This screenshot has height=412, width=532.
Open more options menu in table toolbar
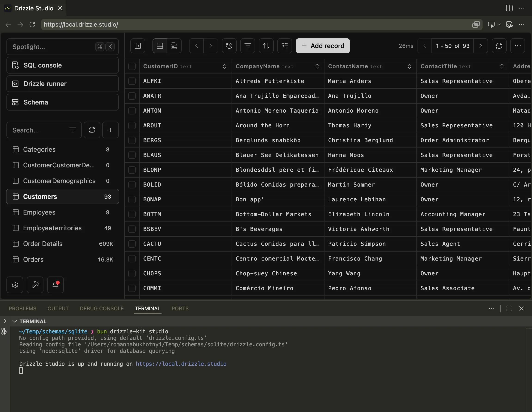click(518, 46)
